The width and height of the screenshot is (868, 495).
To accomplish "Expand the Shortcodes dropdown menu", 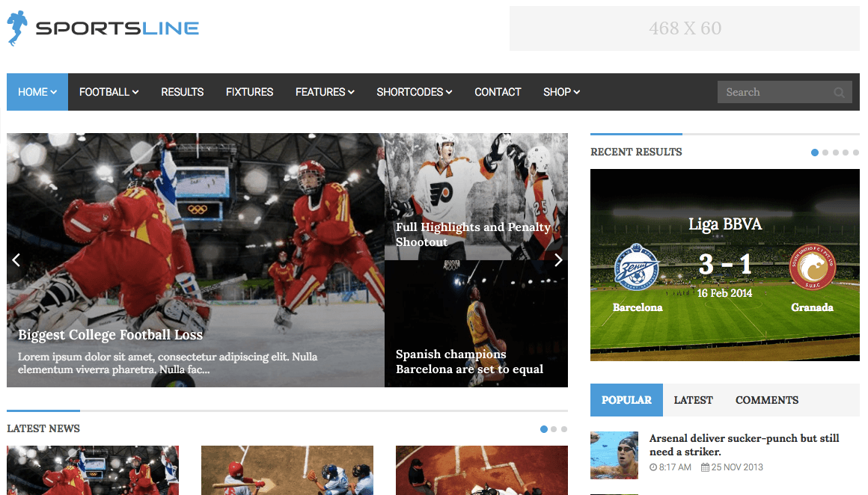I will tap(414, 92).
